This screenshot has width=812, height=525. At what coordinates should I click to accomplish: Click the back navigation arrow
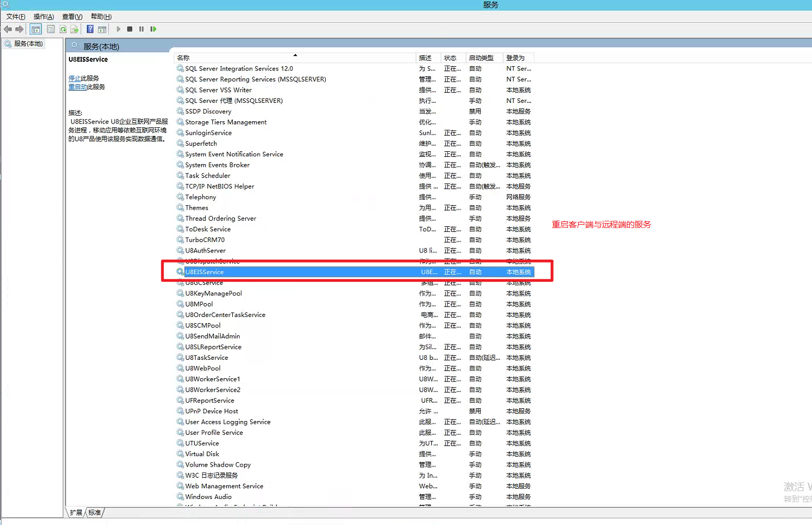click(8, 29)
